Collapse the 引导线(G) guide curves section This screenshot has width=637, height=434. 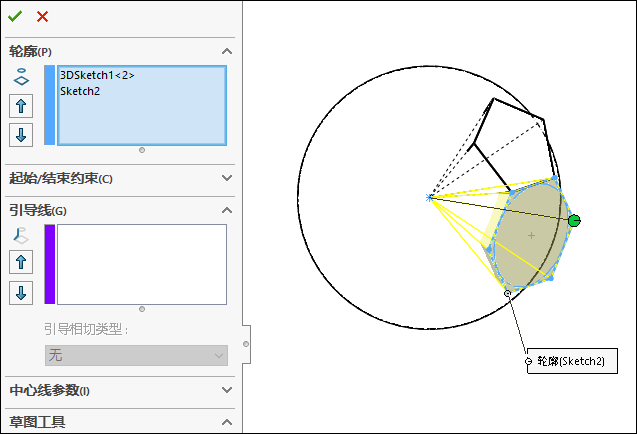coord(227,210)
